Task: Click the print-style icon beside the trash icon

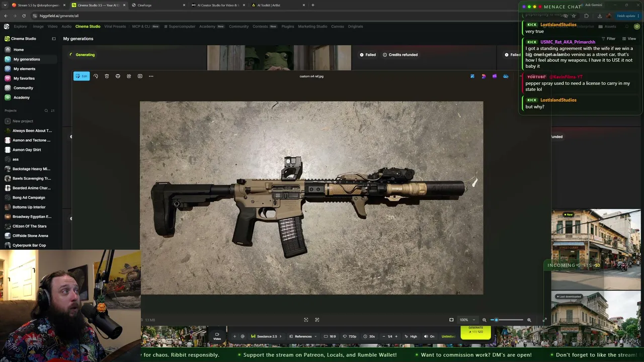Action: point(118,76)
